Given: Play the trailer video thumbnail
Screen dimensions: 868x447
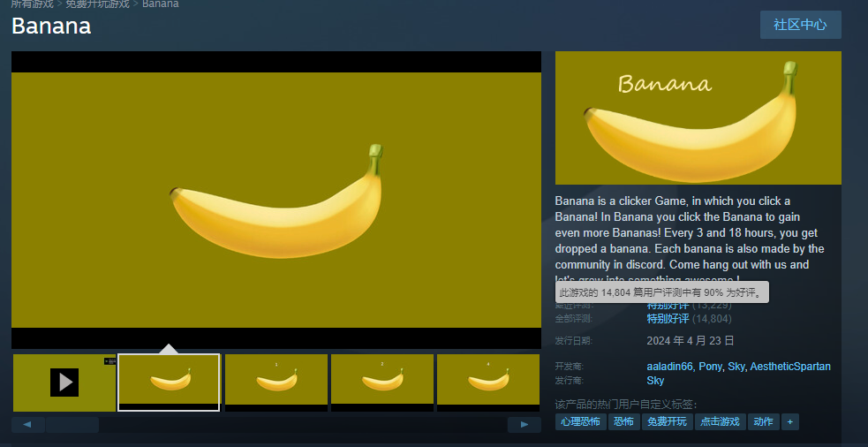Looking at the screenshot, I should pyautogui.click(x=64, y=382).
